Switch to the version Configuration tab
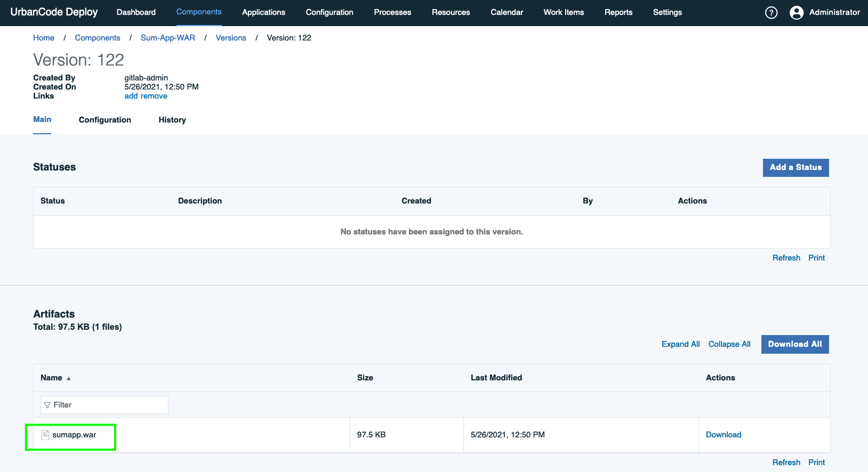This screenshot has height=472, width=868. [105, 120]
